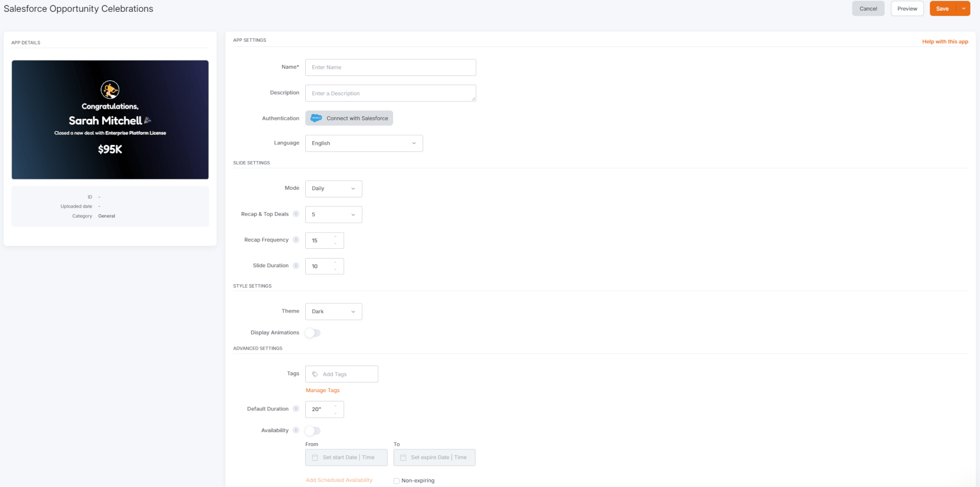Click the Preview button
This screenshot has height=487, width=980.
tap(908, 9)
